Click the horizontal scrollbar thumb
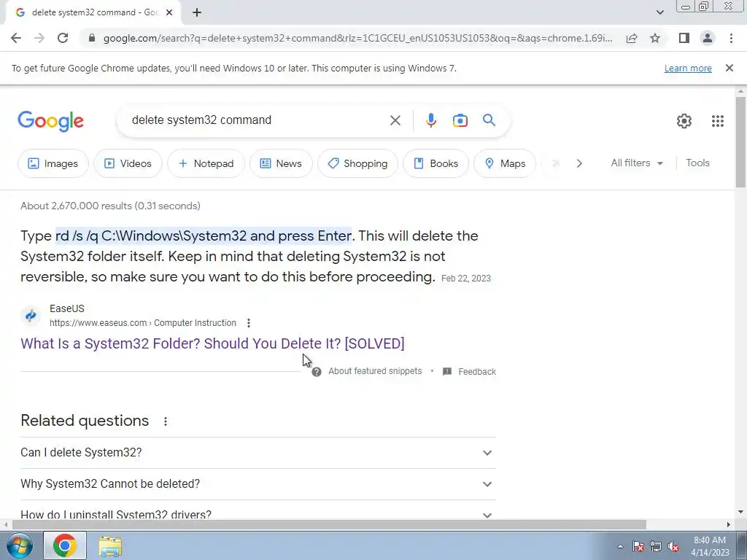The image size is (747, 560). (329, 524)
